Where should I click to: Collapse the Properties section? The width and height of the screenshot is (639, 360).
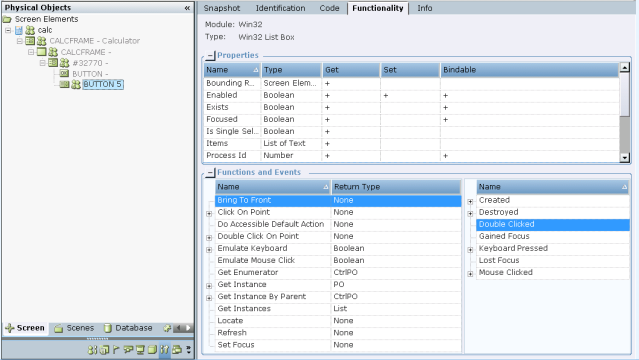click(210, 55)
